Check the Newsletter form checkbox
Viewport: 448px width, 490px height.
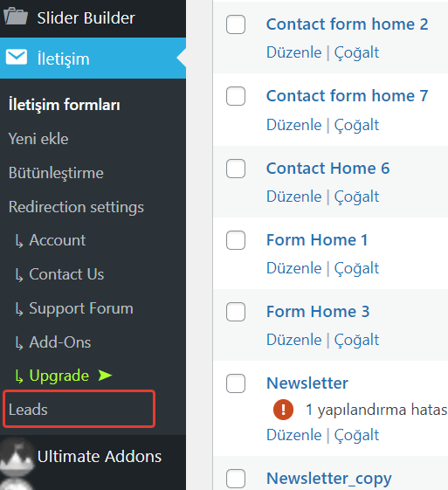tap(236, 383)
